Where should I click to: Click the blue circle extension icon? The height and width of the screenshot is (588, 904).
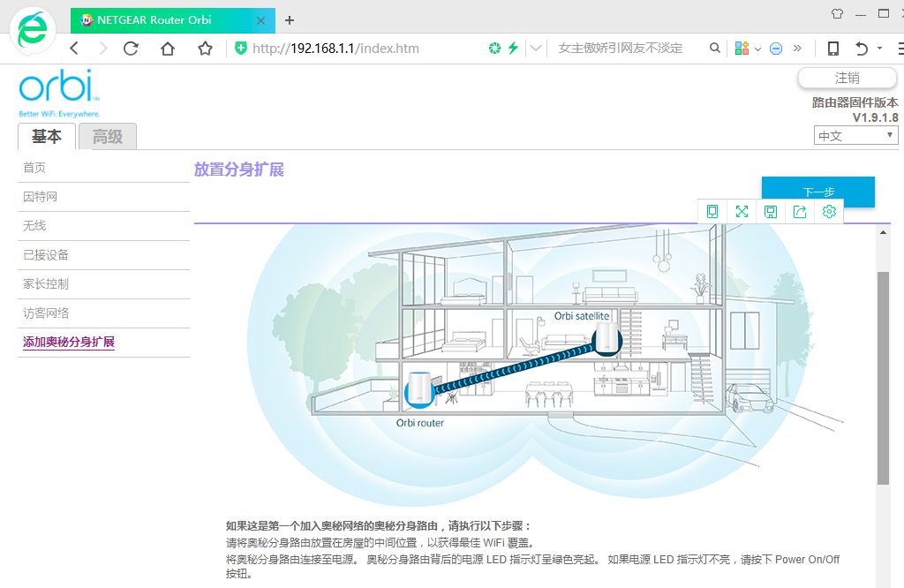click(776, 49)
